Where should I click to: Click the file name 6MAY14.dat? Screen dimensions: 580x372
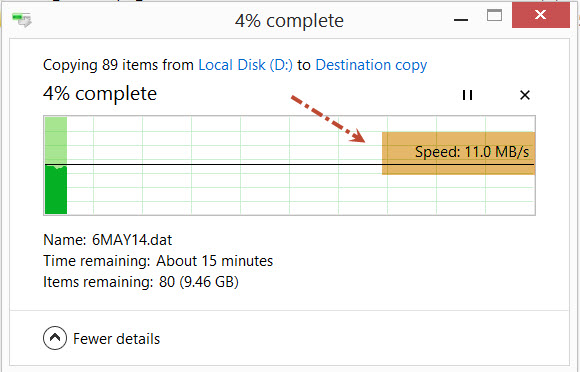coord(132,240)
